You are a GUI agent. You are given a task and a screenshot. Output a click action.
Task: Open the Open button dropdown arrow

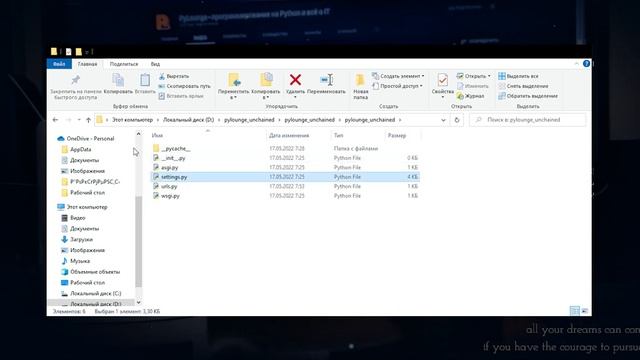(x=489, y=76)
